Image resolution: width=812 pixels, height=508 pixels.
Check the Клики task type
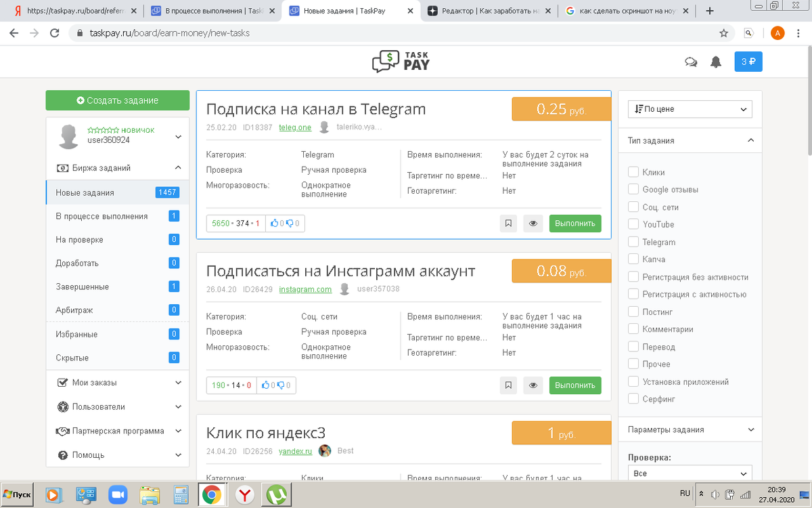pyautogui.click(x=633, y=172)
